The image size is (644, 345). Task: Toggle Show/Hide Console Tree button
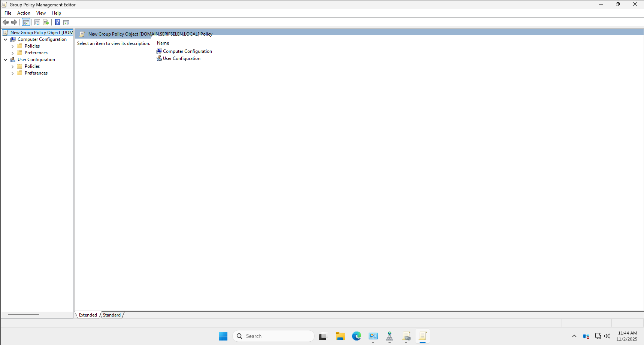pos(26,22)
